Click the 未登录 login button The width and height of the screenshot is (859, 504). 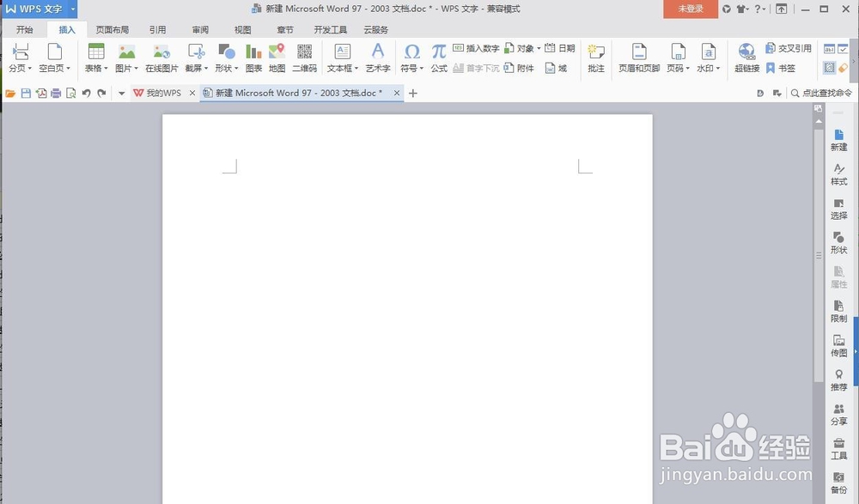click(x=691, y=9)
